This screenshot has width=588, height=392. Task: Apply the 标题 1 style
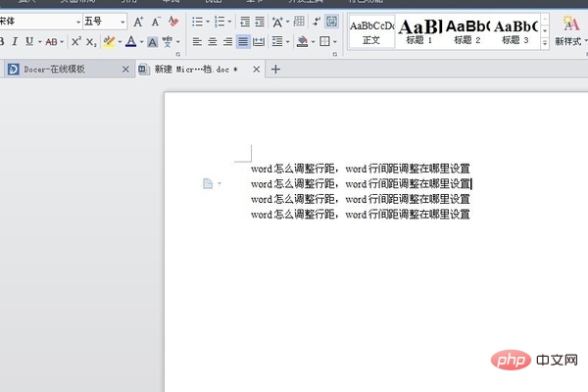(x=416, y=32)
